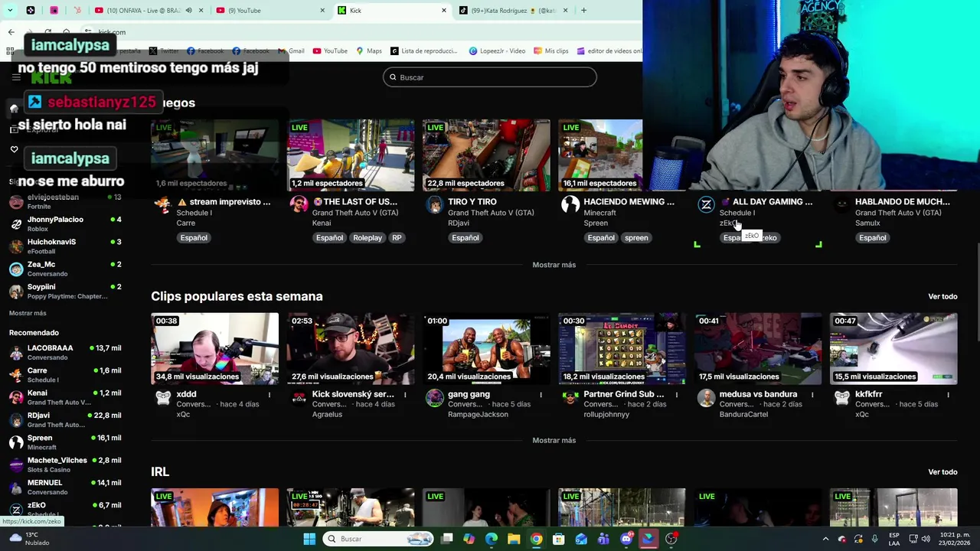Click RDjavi's avatar on TIRO Y TIRO stream
Image resolution: width=980 pixels, height=551 pixels.
click(434, 204)
